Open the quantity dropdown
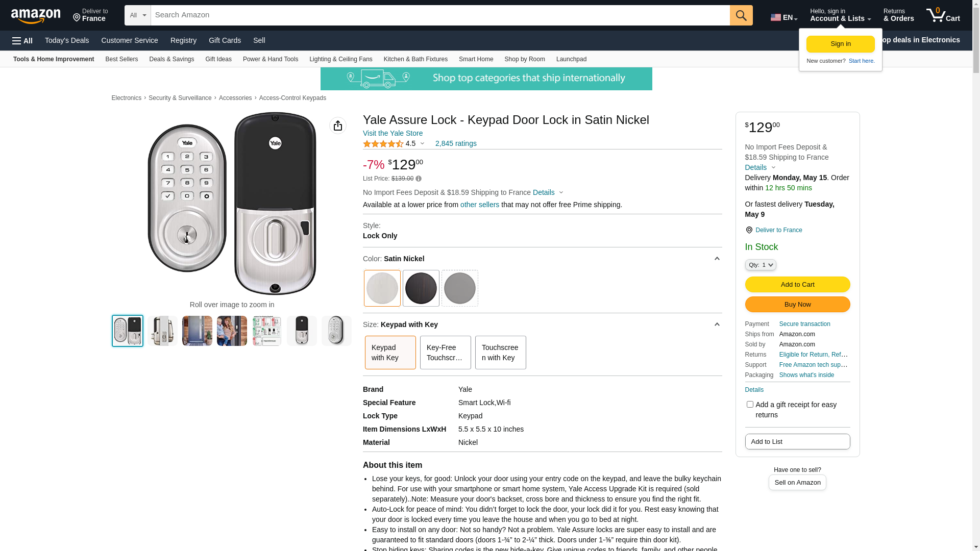 coord(761,265)
